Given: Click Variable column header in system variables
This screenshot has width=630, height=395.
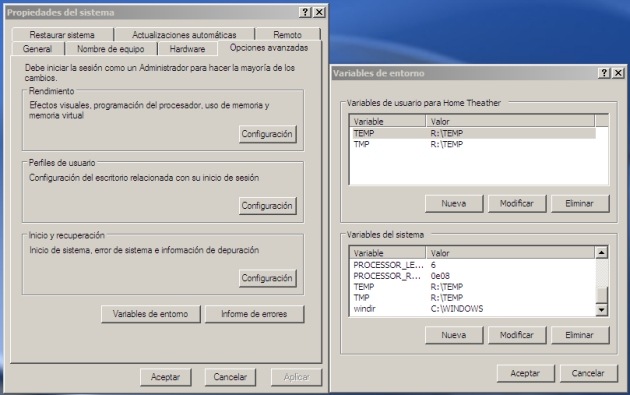Looking at the screenshot, I should (x=388, y=253).
